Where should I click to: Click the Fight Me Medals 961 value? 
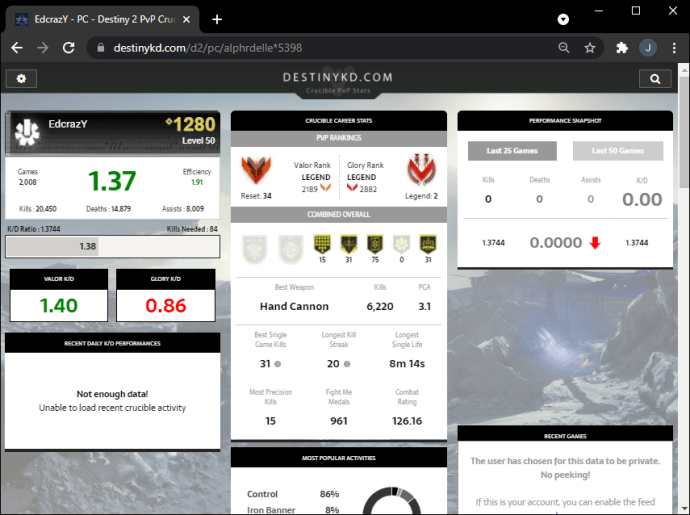click(339, 421)
